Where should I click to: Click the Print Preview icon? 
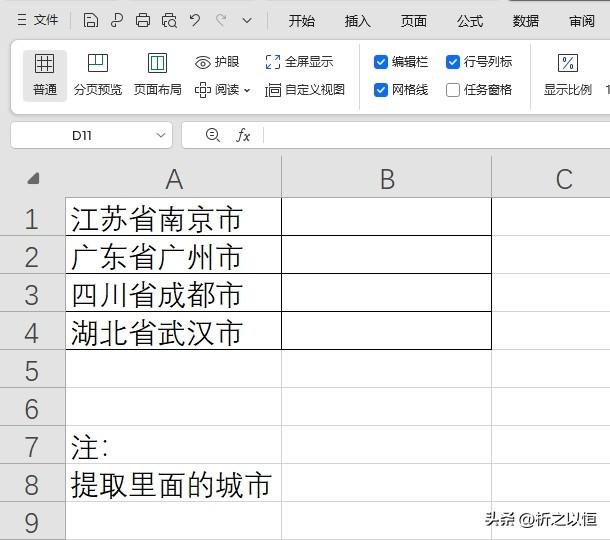click(169, 20)
